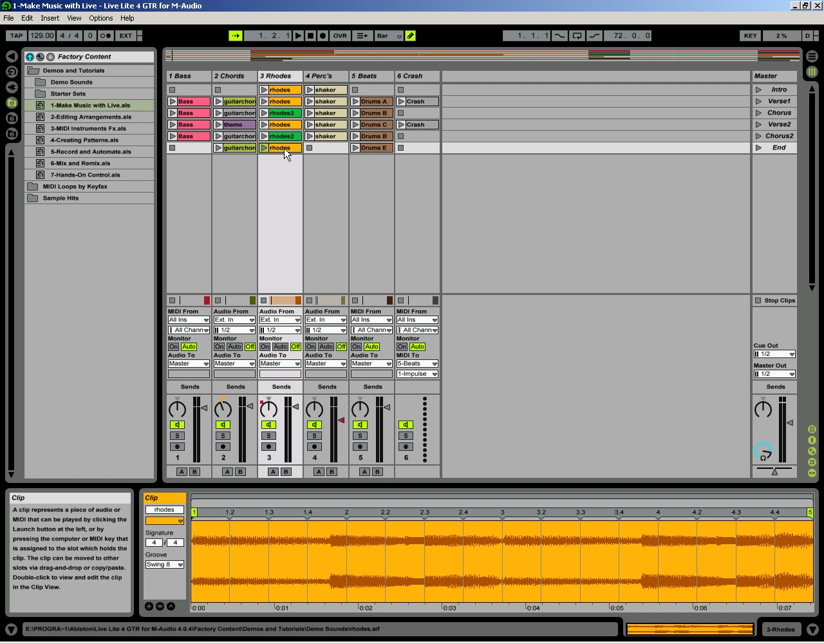Open the Bar quantization dropdown
824x644 pixels.
point(389,36)
